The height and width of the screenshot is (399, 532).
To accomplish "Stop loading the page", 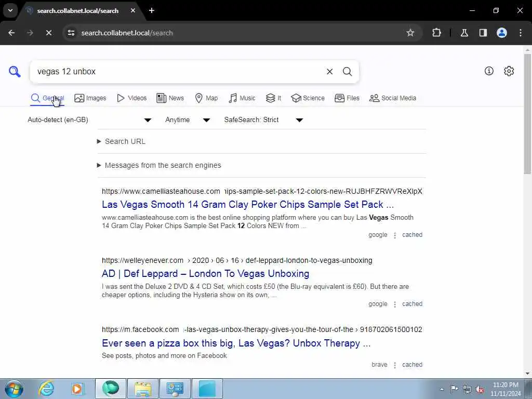I will (49, 33).
